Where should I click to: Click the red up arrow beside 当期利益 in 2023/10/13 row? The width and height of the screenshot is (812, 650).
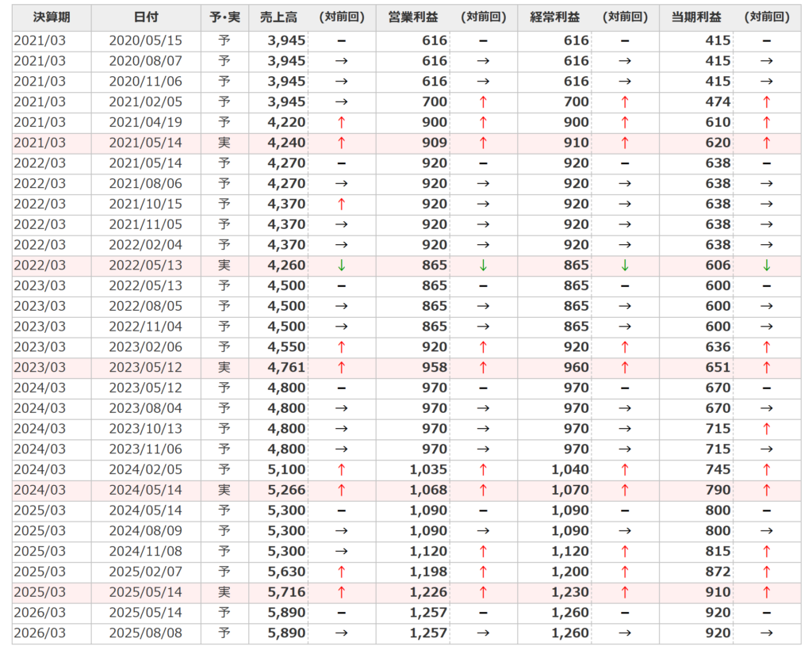tap(766, 429)
